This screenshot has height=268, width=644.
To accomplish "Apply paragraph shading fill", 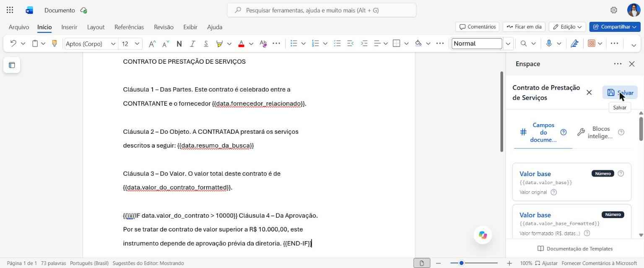I will 418,43.
